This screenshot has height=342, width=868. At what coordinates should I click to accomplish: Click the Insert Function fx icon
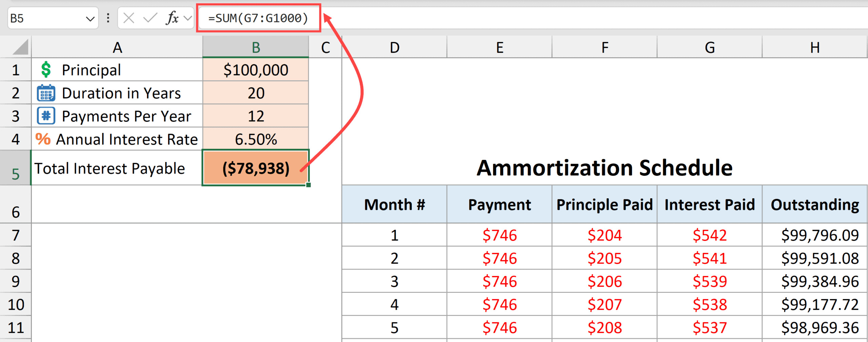(172, 18)
